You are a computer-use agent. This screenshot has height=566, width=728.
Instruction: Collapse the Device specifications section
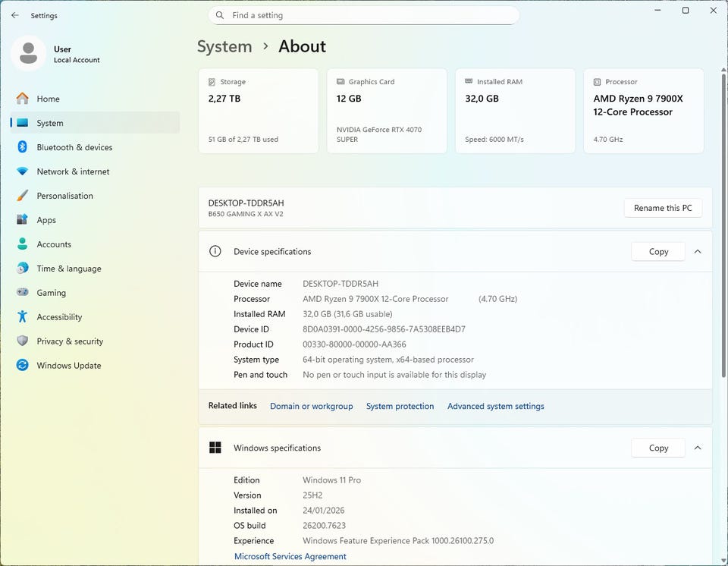698,252
